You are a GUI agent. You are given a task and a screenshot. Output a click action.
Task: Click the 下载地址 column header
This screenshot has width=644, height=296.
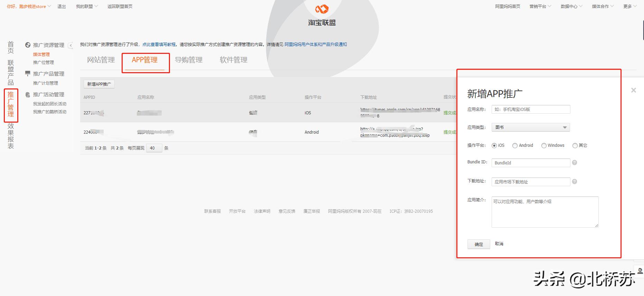click(369, 97)
